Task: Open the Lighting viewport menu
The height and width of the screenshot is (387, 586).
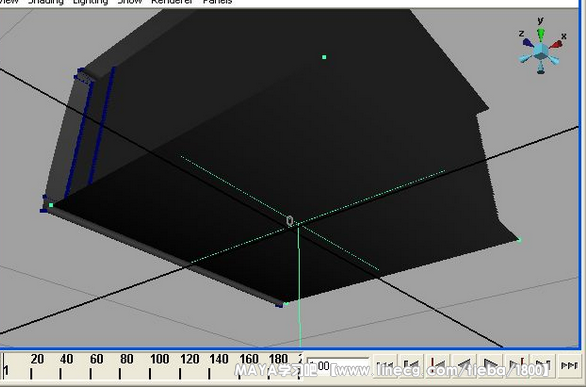Action: pyautogui.click(x=90, y=2)
